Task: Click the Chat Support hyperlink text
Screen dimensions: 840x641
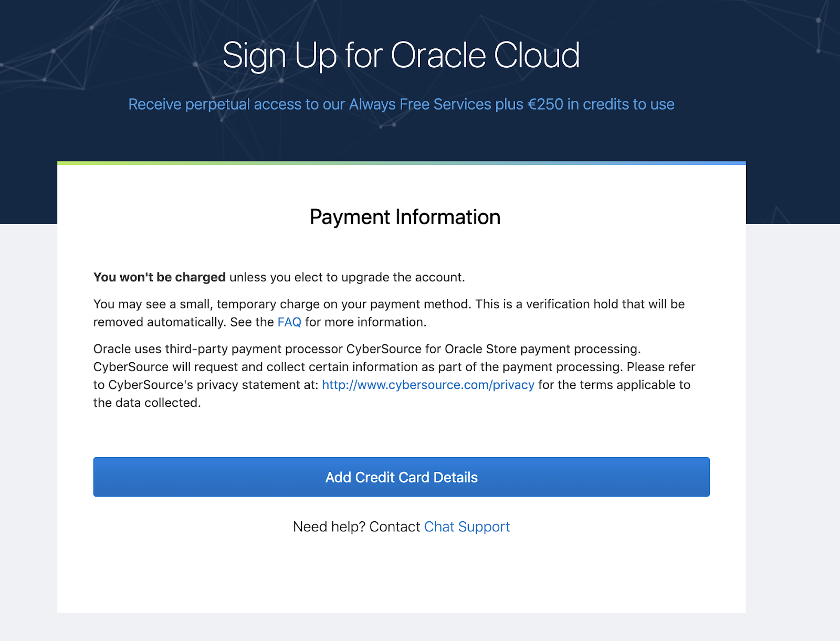Action: [x=467, y=527]
